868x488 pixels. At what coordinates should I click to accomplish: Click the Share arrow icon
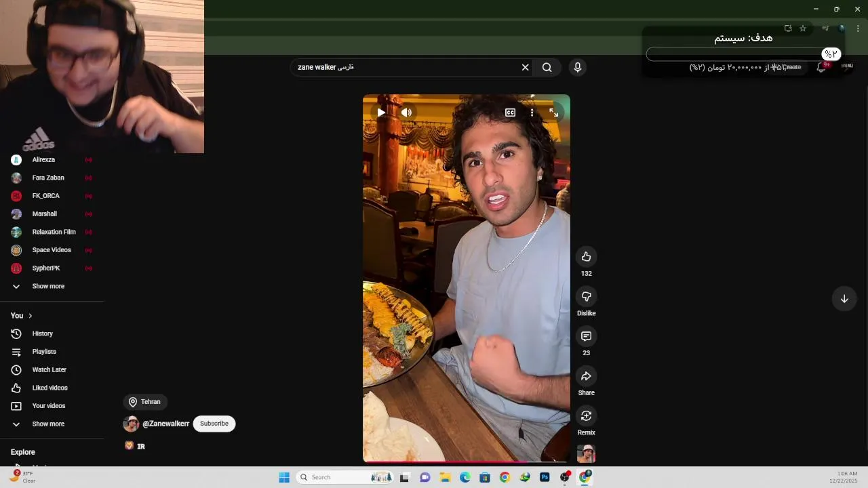click(586, 376)
